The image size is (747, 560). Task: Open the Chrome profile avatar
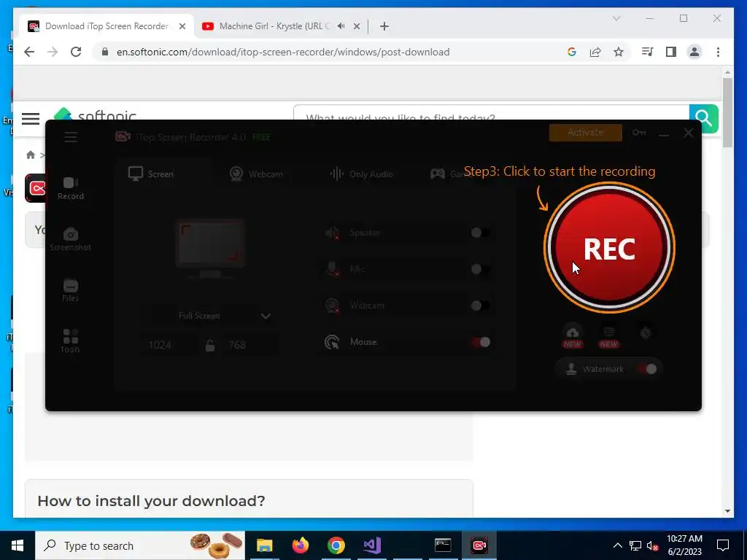pyautogui.click(x=694, y=52)
